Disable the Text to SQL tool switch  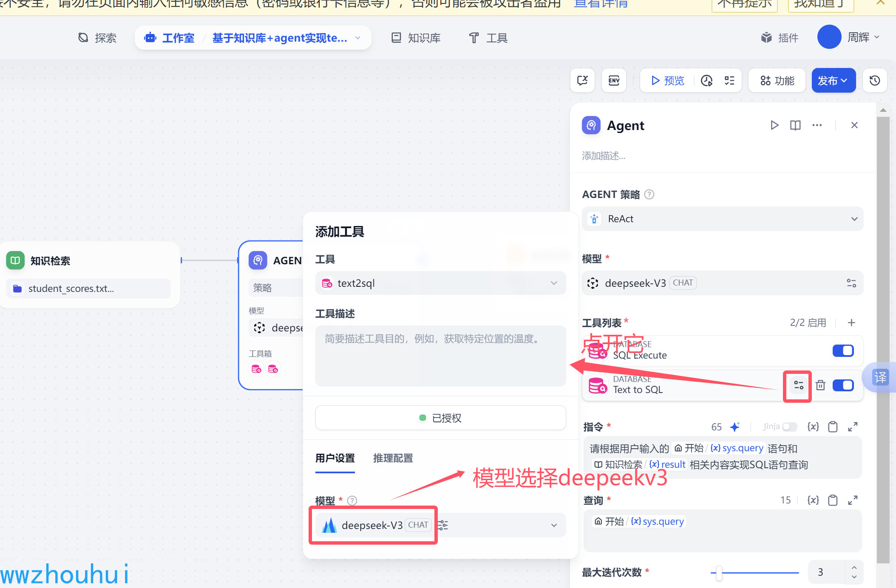point(843,385)
